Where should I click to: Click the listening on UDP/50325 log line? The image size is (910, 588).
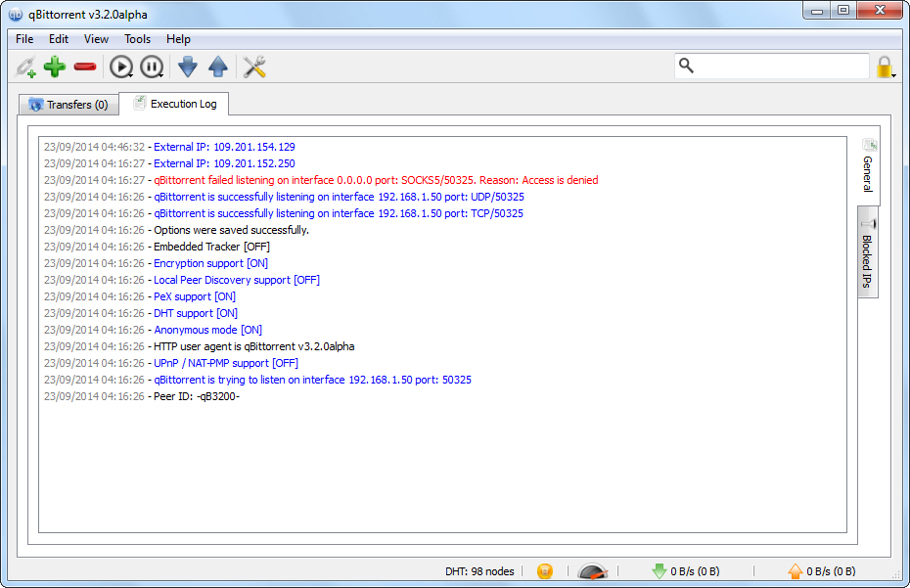284,197
